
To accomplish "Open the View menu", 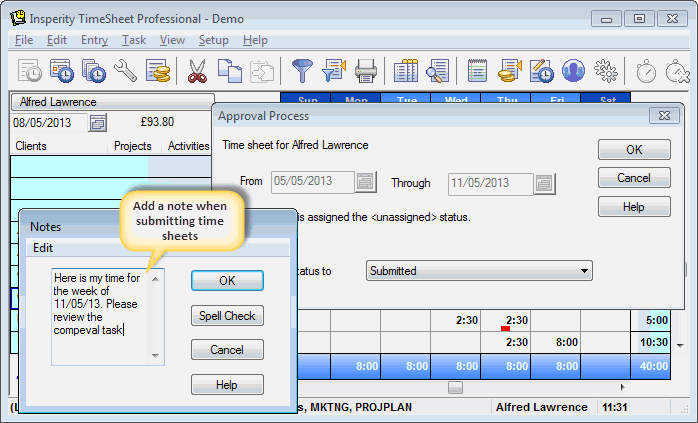I will tap(172, 40).
